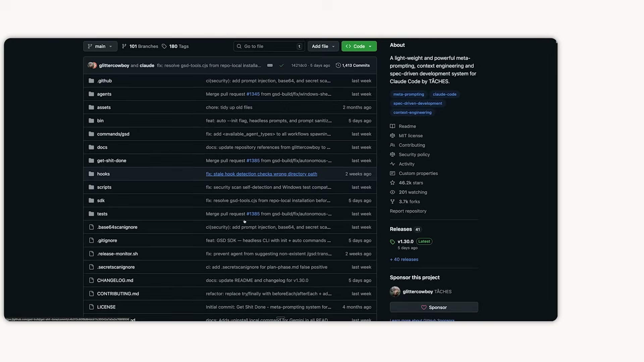Click folder icon beside hooks
644x362 pixels.
pyautogui.click(x=91, y=174)
